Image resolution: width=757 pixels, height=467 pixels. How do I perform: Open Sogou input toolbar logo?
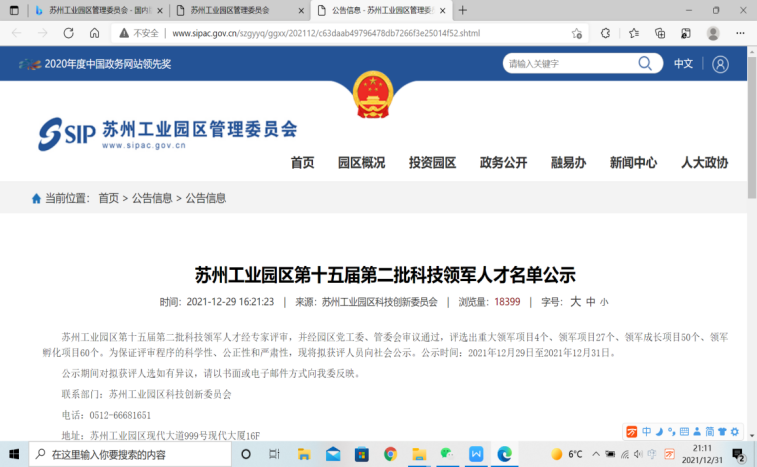[631, 431]
